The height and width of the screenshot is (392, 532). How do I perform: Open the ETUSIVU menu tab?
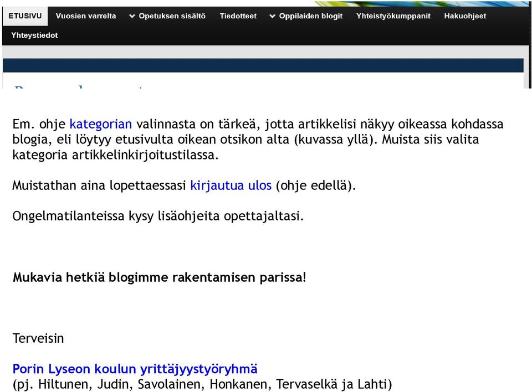tap(25, 16)
